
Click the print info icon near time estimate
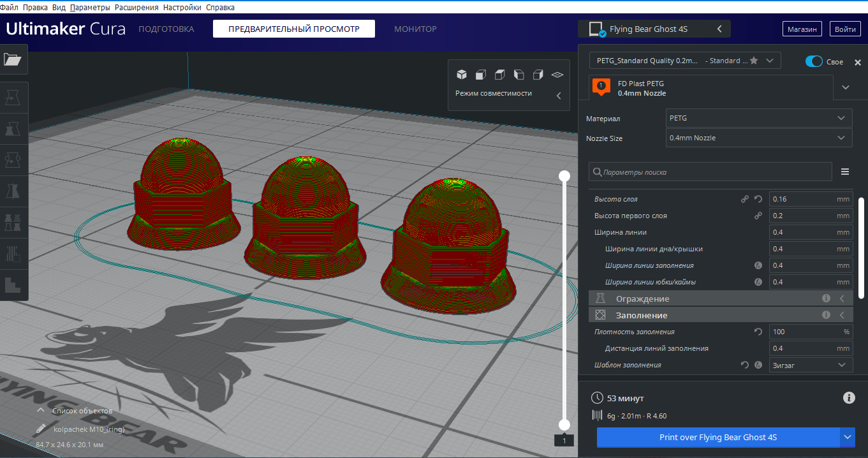pos(849,397)
